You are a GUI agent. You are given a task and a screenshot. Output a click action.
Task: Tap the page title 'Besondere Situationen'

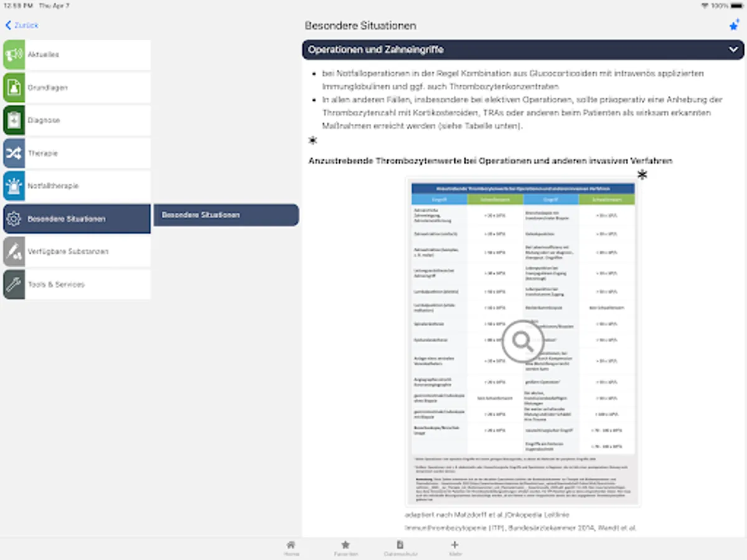(360, 26)
